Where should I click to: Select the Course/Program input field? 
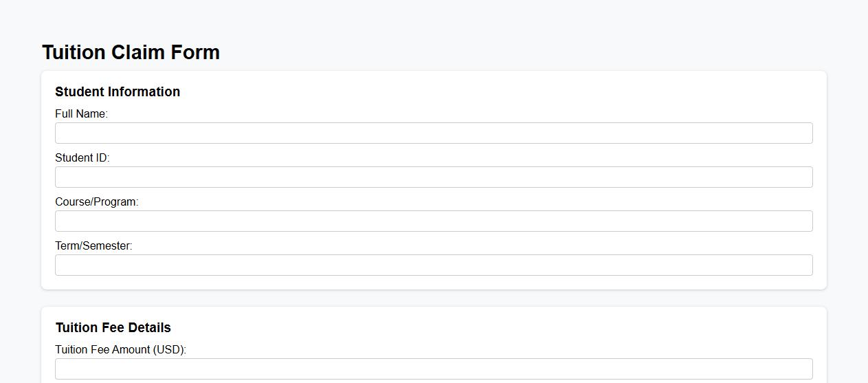434,221
